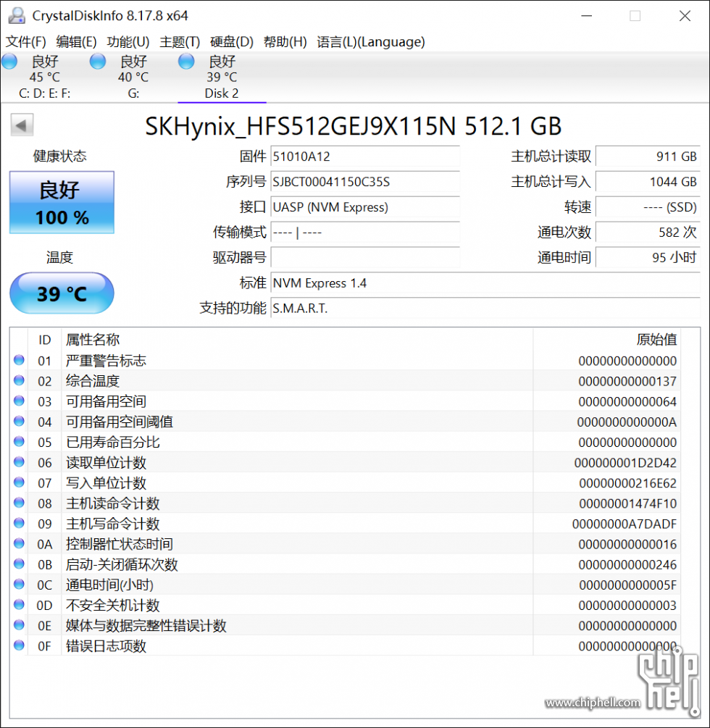
Task: Click status dot for attribute 0E 媒体与数据完整性错误计数
Action: (x=19, y=625)
